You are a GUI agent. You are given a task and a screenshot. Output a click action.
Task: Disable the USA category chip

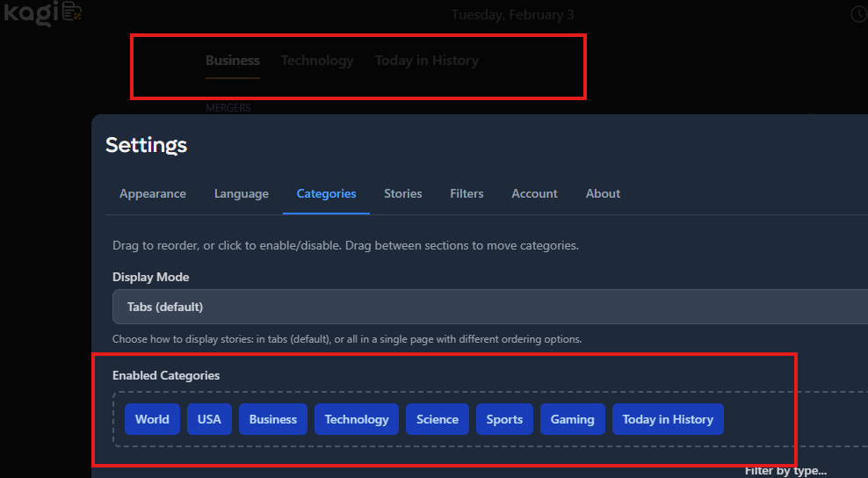tap(209, 419)
